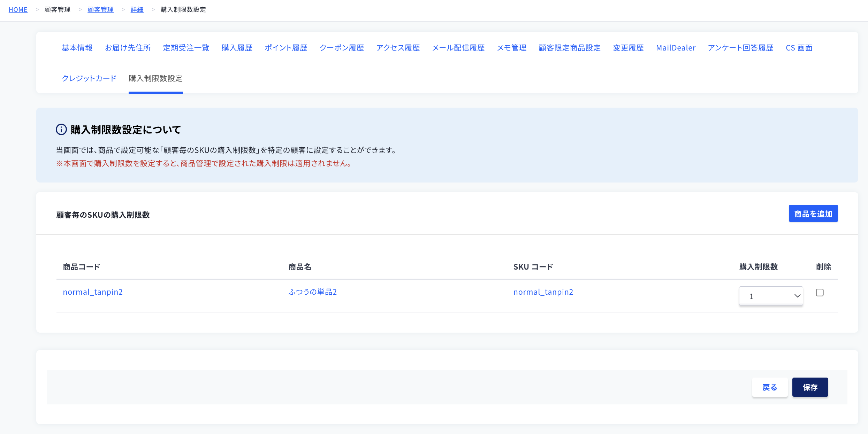Click the 顧客毎のSKUの購入制限数 section title
Image resolution: width=868 pixels, height=434 pixels.
click(103, 215)
